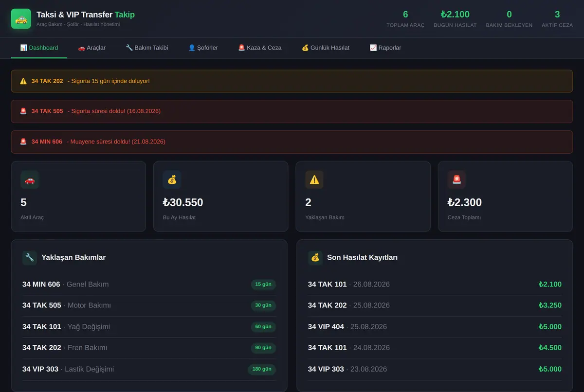Click the 34 TAK 202 insurance expiring alert
584x392 pixels.
[292, 81]
